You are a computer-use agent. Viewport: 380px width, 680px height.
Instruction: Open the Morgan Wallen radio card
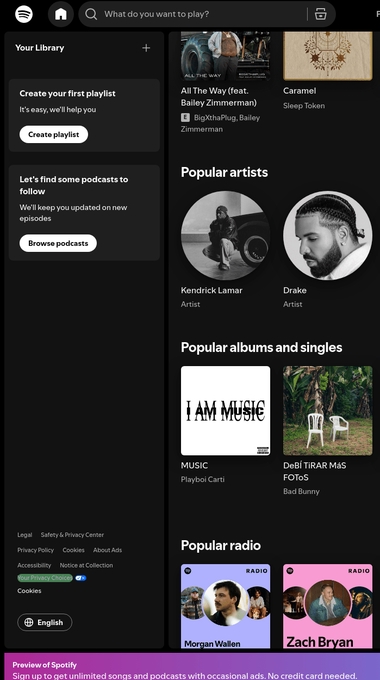point(225,606)
